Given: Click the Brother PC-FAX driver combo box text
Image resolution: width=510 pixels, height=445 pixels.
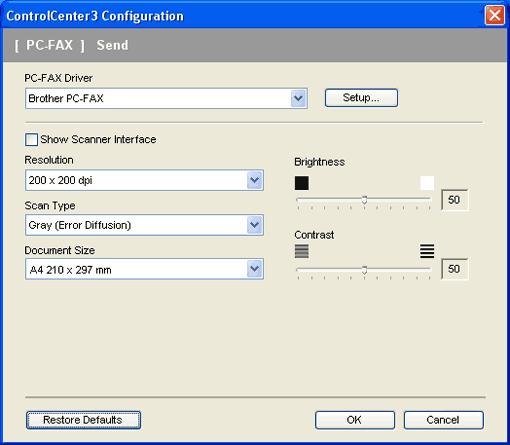Looking at the screenshot, I should coord(66,98).
